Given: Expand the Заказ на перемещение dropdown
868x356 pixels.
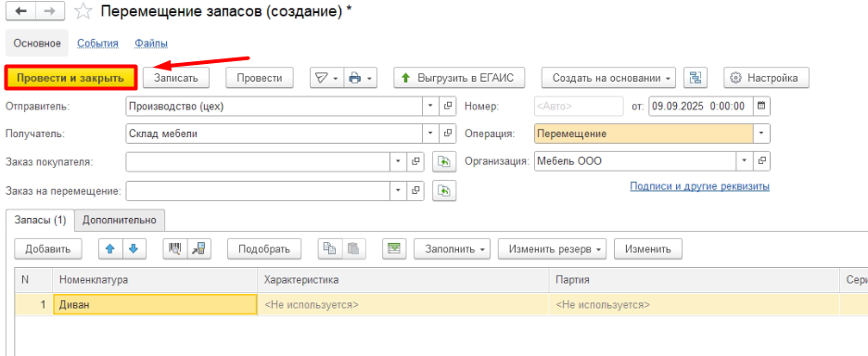Looking at the screenshot, I should pyautogui.click(x=399, y=190).
